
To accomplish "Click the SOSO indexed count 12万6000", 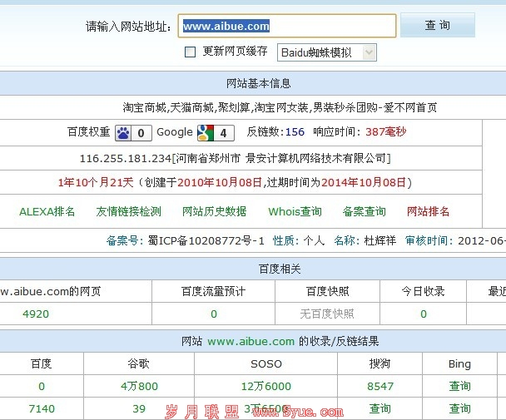I will coord(266,386).
